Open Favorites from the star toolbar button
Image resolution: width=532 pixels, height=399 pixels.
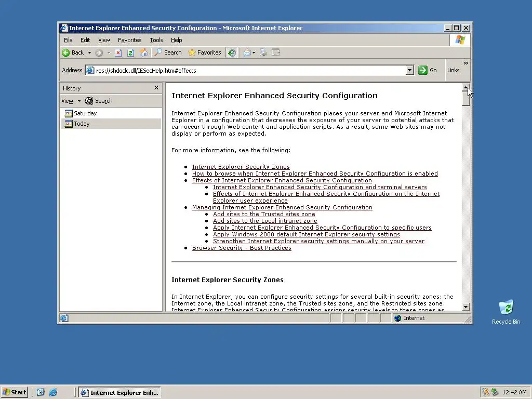click(205, 52)
